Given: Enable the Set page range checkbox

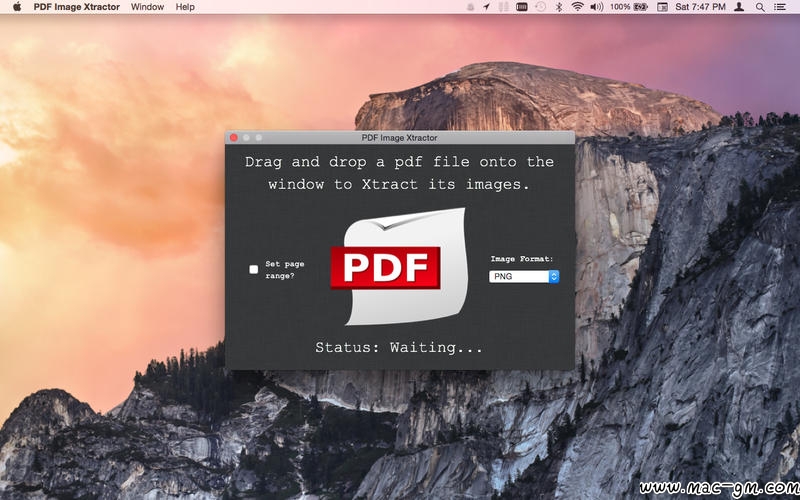Looking at the screenshot, I should click(254, 269).
